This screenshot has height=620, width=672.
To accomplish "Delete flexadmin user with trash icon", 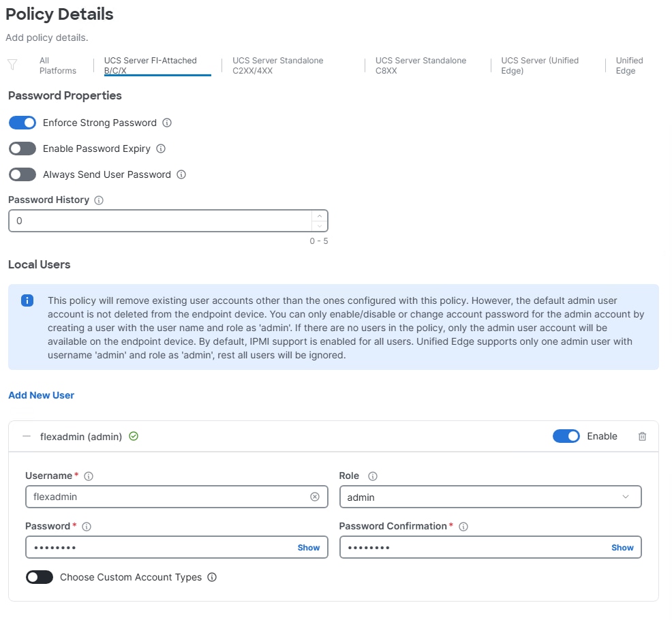I will (x=642, y=436).
